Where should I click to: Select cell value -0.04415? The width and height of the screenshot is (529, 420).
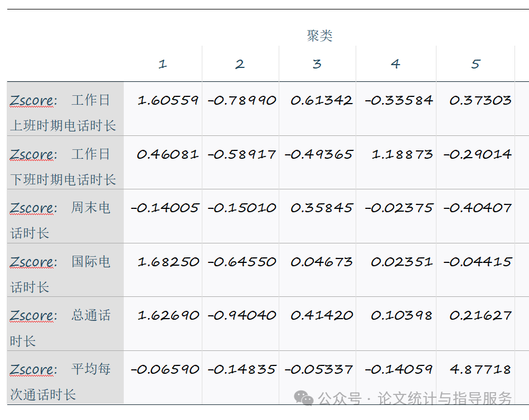tap(477, 262)
